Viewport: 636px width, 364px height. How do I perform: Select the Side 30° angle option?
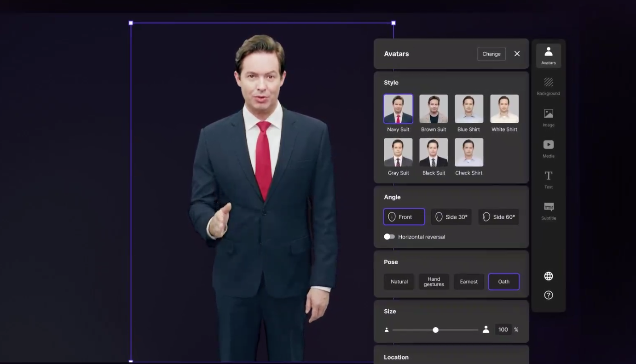point(451,217)
